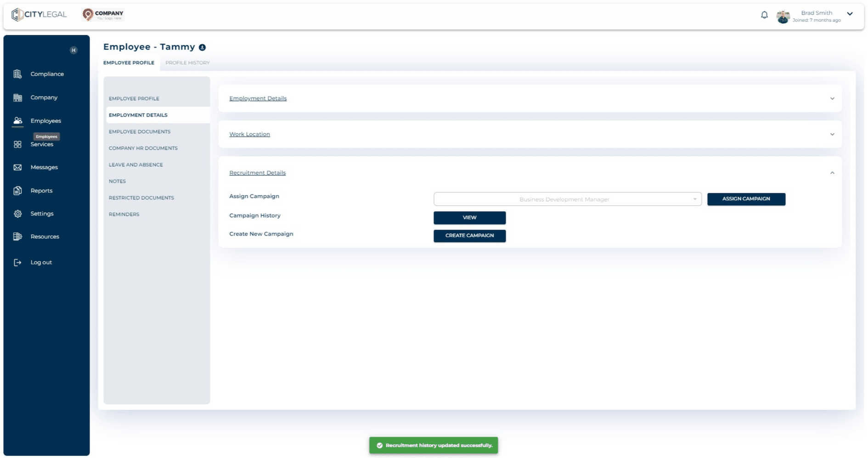868x458 pixels.
Task: Open Reports in the sidebar
Action: (41, 191)
